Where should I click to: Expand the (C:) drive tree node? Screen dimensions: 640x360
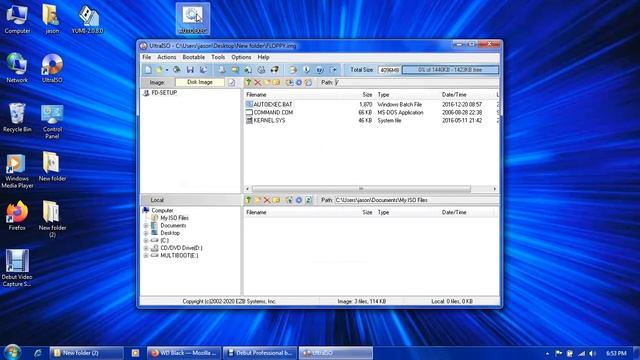point(146,240)
